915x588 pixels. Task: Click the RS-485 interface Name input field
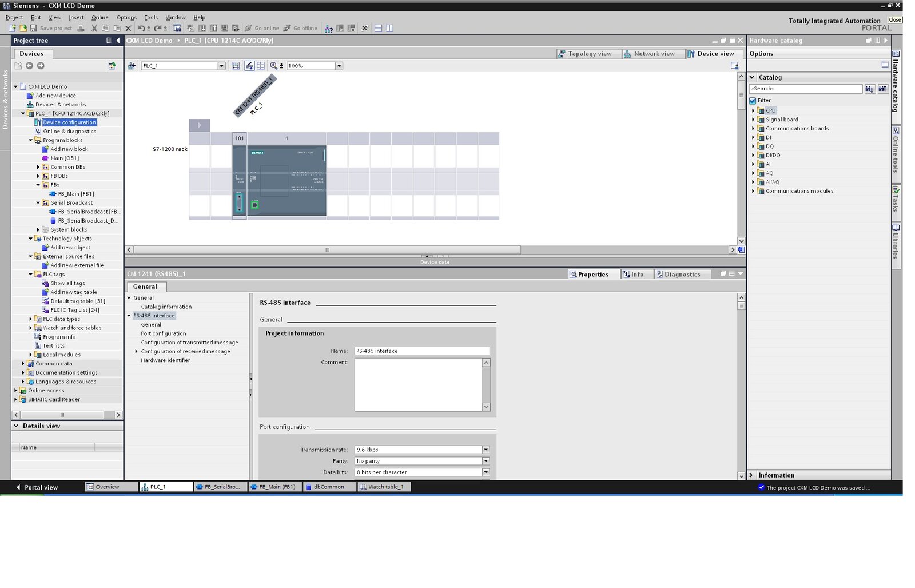coord(422,351)
